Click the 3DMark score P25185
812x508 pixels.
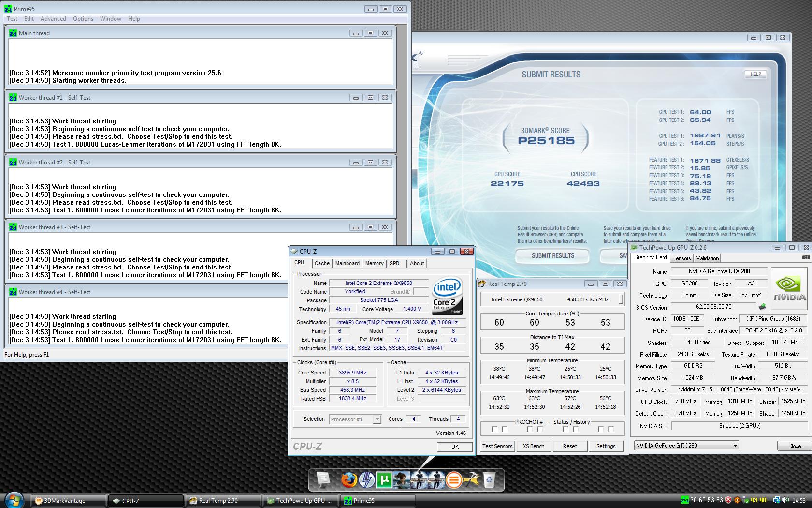click(546, 141)
